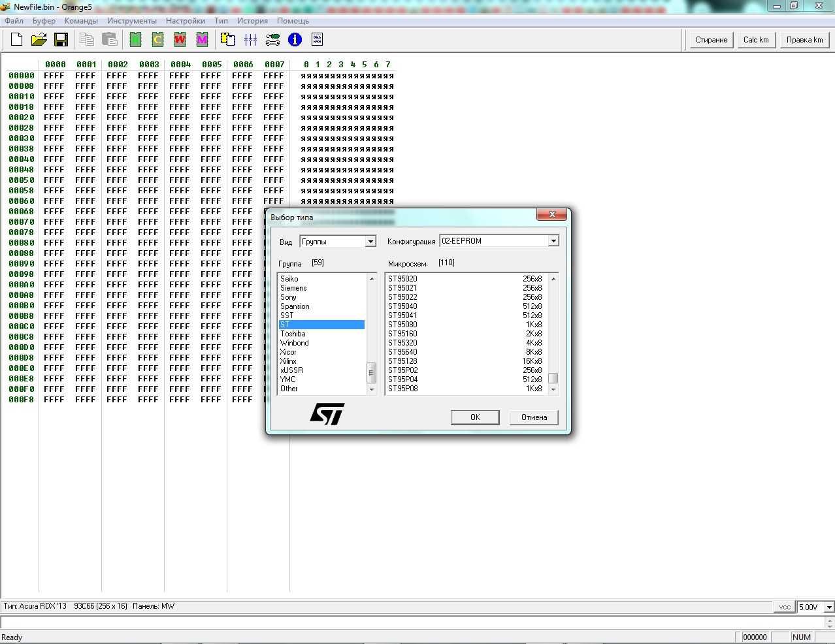Viewport: 835px width, 644px height.
Task: Click the yellow C chip icon
Action: (x=157, y=40)
